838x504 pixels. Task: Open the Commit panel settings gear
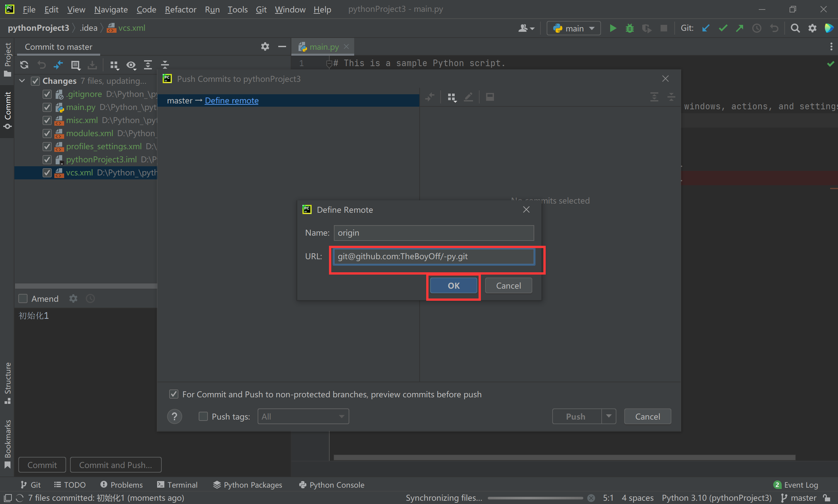(265, 46)
